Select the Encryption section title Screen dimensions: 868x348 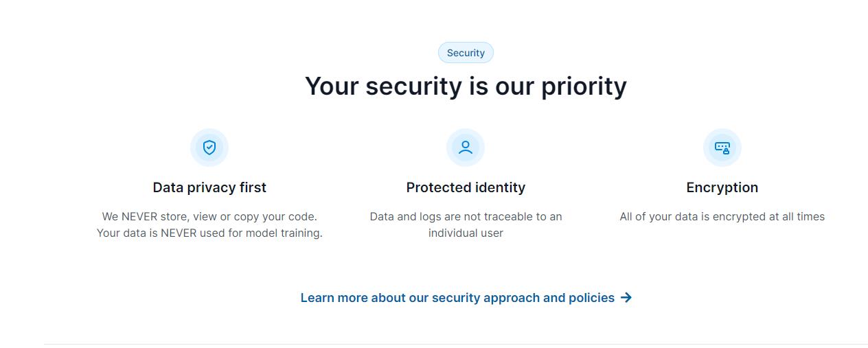pyautogui.click(x=722, y=187)
